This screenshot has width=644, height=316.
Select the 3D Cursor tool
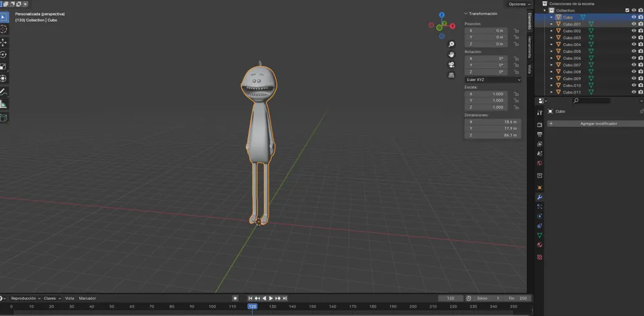tap(4, 29)
